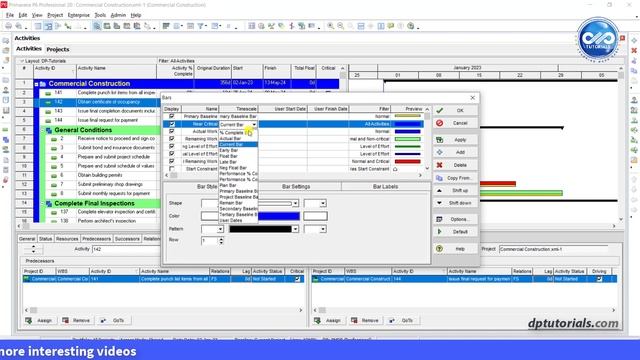
Task: Click the GoTo icon in the Predecessors pane
Action: point(103,320)
